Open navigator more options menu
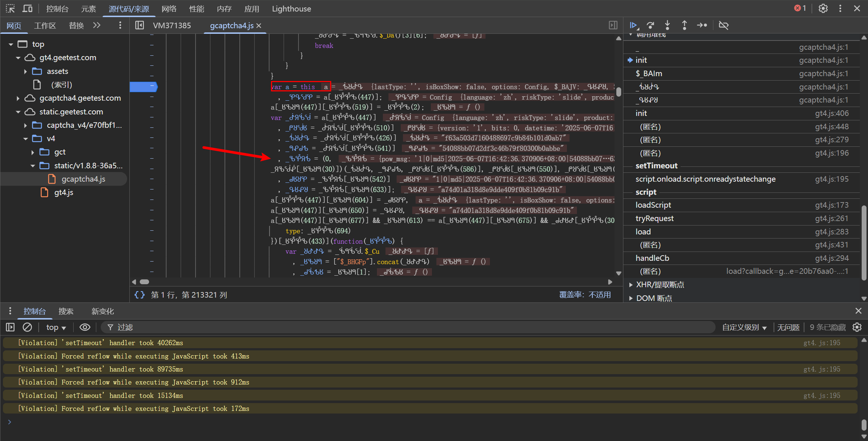 [120, 25]
